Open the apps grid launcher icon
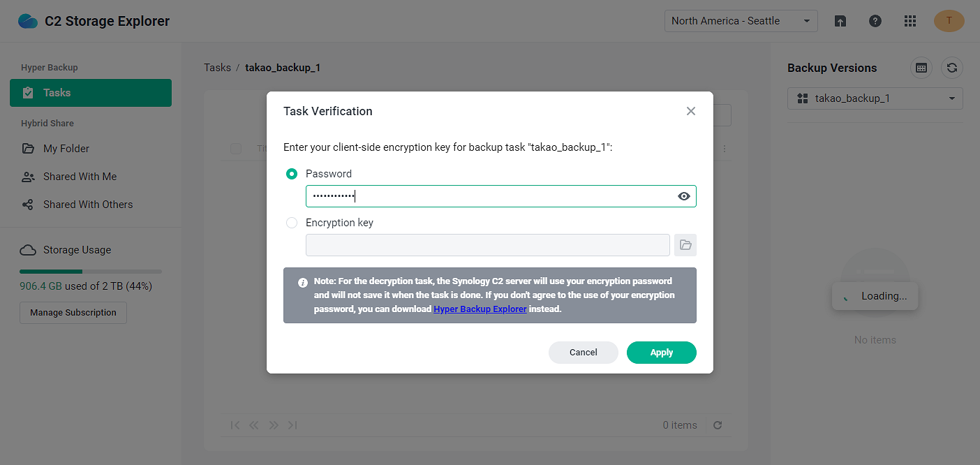The height and width of the screenshot is (465, 980). point(910,21)
